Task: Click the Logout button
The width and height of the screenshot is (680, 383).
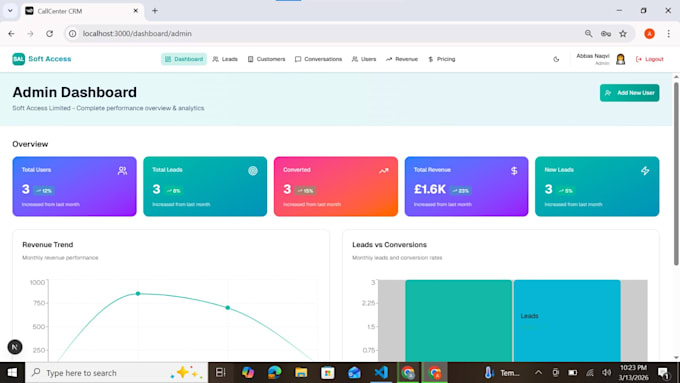Action: pyautogui.click(x=649, y=59)
